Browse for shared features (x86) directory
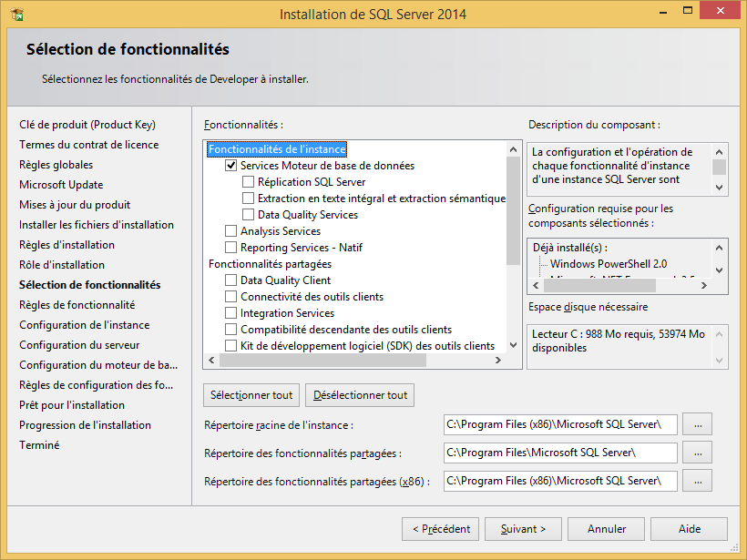This screenshot has height=560, width=747. (698, 481)
